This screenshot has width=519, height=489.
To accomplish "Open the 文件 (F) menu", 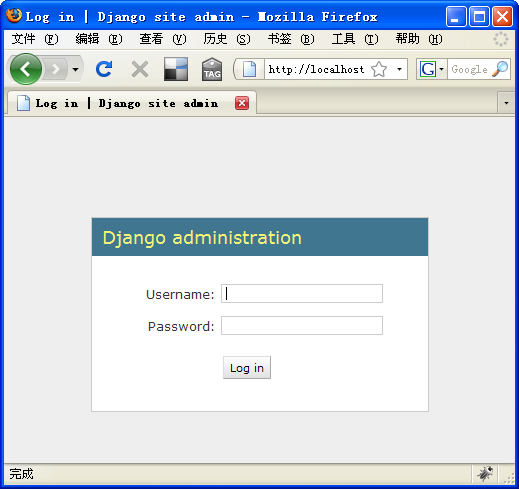I will click(35, 39).
